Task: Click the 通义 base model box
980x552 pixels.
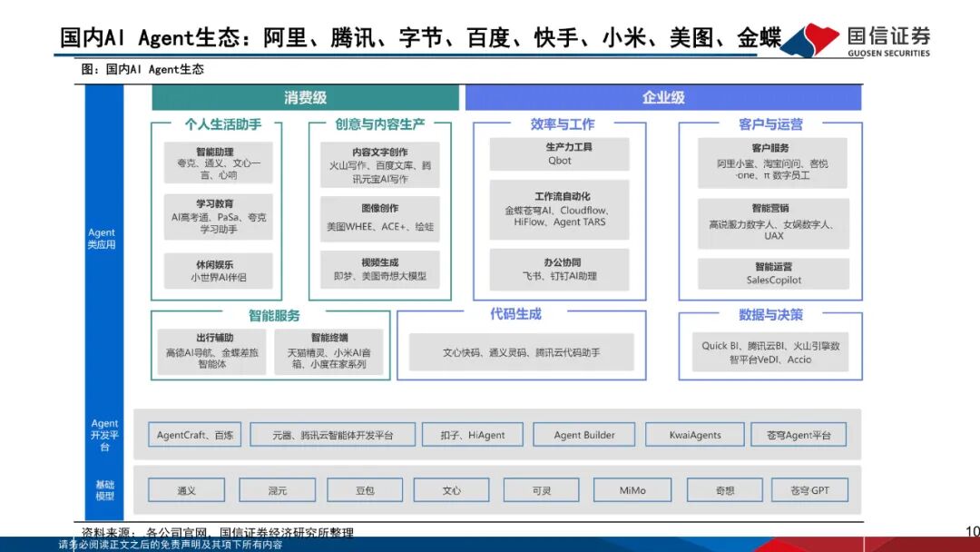Action: click(x=186, y=491)
